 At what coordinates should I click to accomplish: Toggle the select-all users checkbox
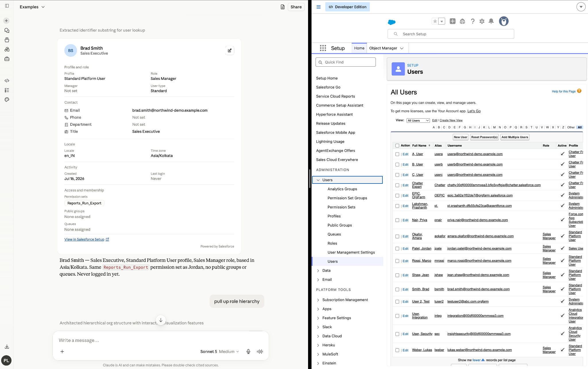pos(397,146)
